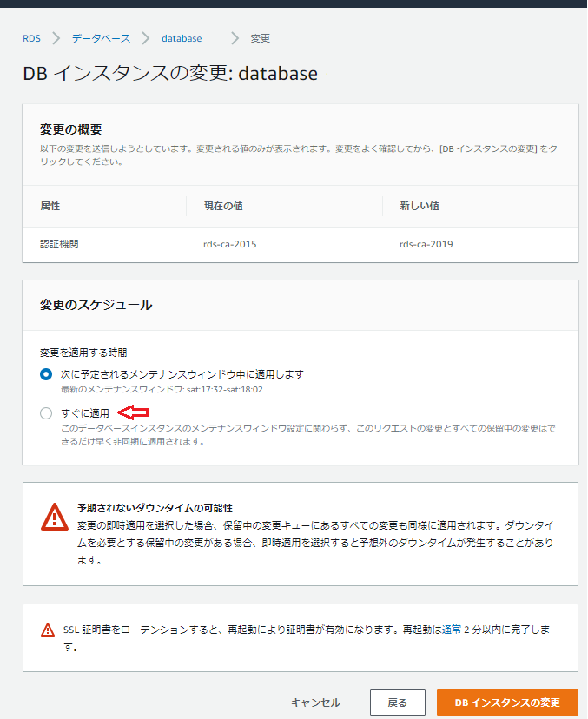Select 次に予定されるメンテナンスウィンドウ中に適用します radio button
Image resolution: width=588 pixels, height=719 pixels.
pos(46,374)
